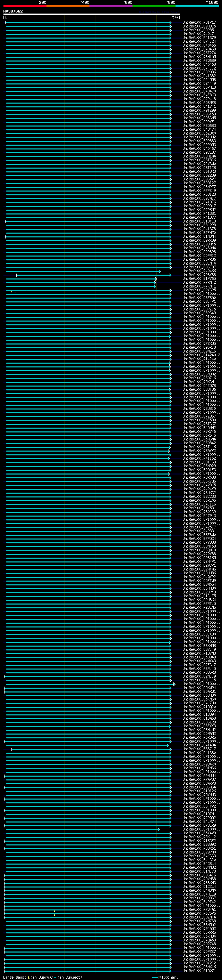
Task: Select hit UniRef100_Q8SXH3
Action: 199,883
